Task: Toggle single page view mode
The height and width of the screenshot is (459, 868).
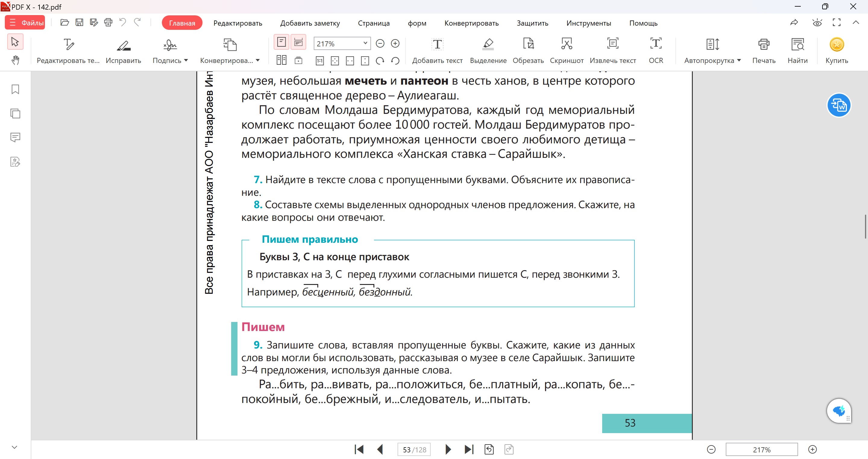Action: pos(281,42)
